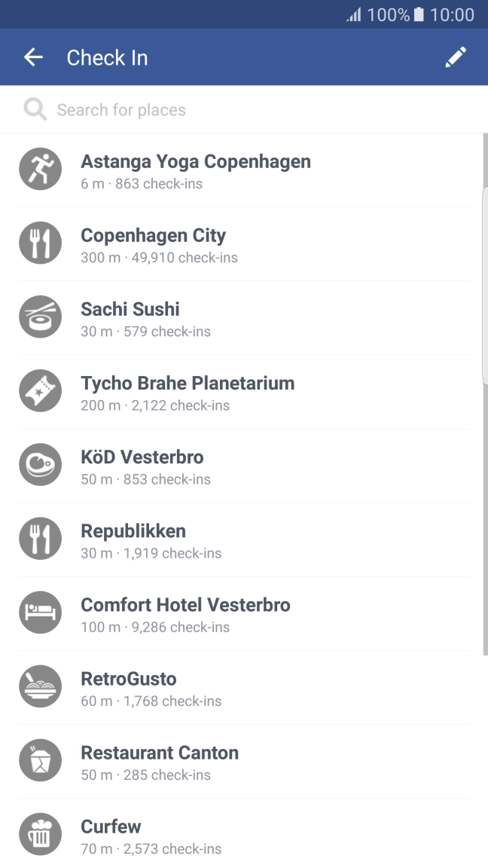Open the pencil edit icon in the top bar

coord(456,57)
